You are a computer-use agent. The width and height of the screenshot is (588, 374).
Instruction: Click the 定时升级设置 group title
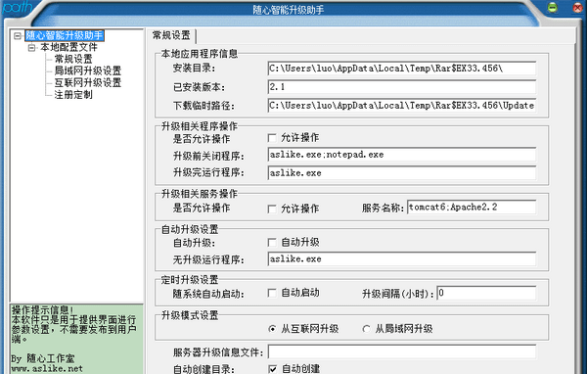click(190, 280)
